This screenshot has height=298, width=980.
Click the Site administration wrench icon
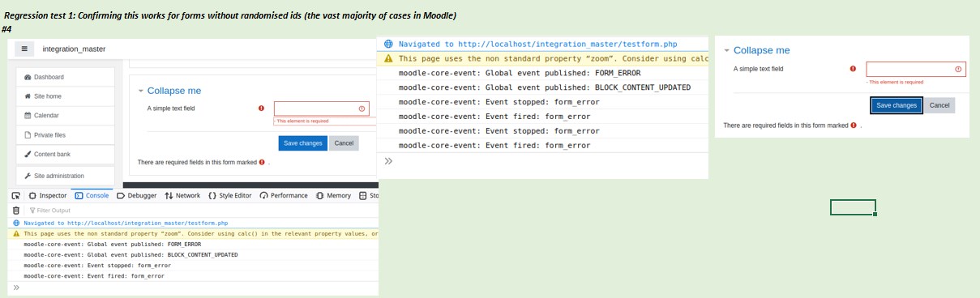(x=28, y=176)
